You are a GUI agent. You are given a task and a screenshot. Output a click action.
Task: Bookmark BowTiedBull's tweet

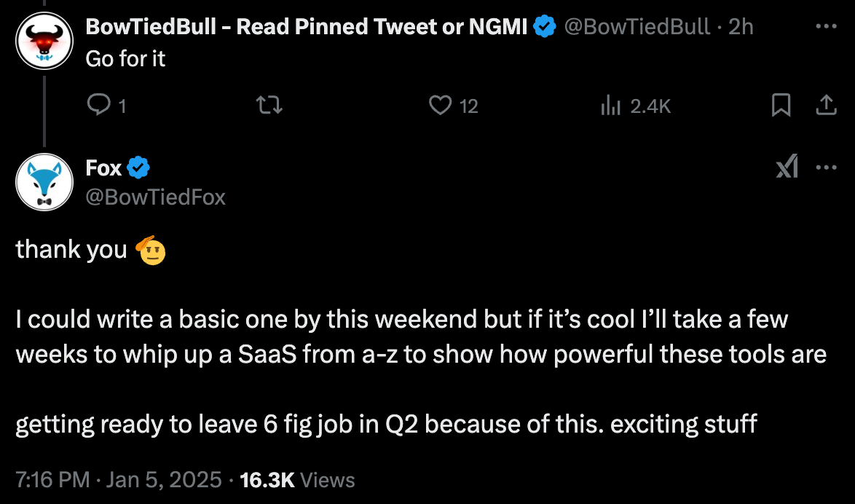781,106
